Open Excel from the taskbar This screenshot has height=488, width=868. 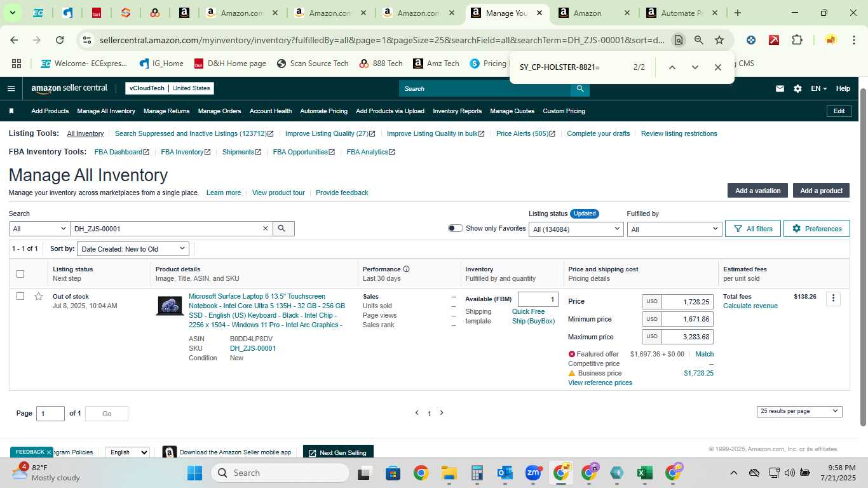[644, 473]
